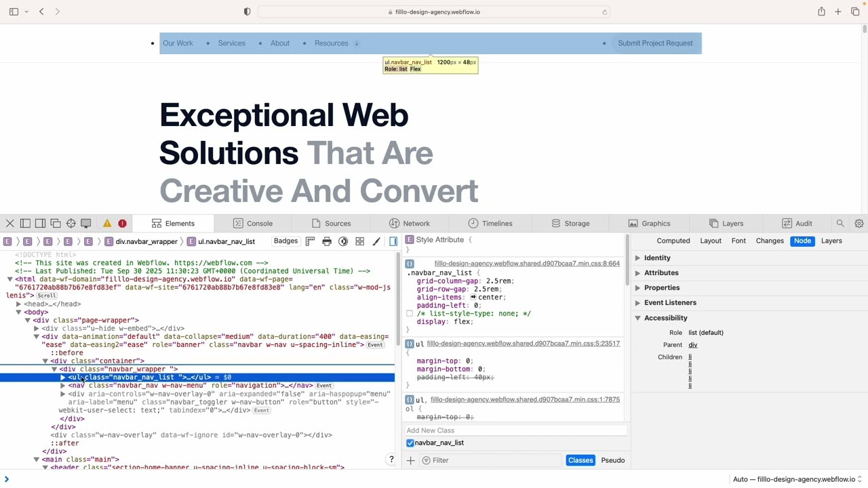Open Elements tab

coord(173,223)
